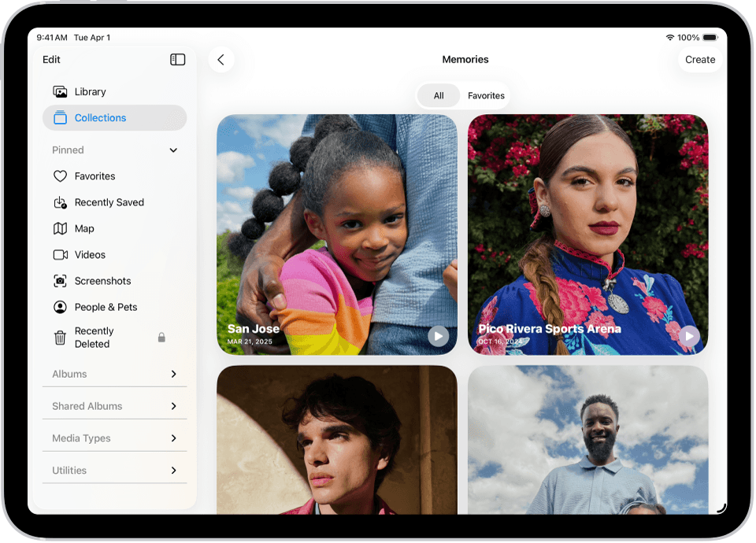Open People & Pets text label
756x543 pixels.
(106, 307)
